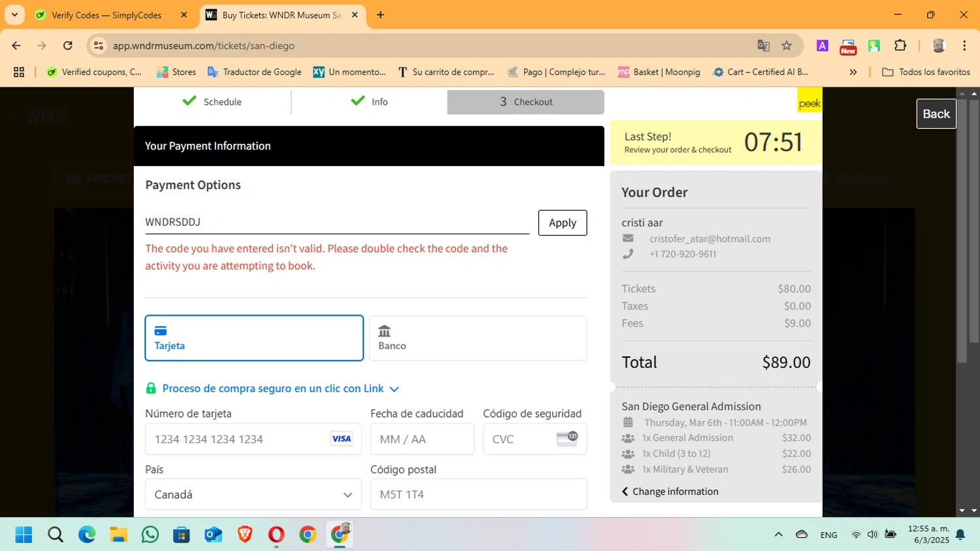The image size is (980, 551).
Task: Open Windows Search from taskbar
Action: 56,535
